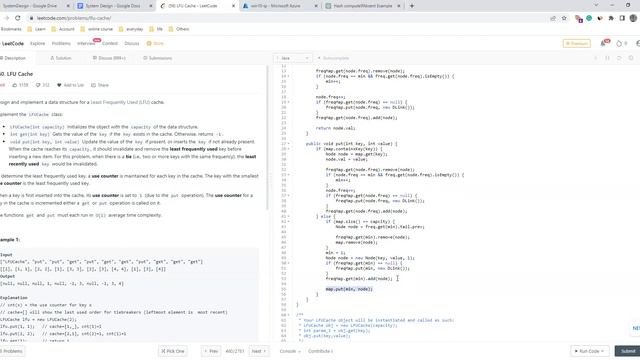Go to the Prev problem
Screen dimensions: 640x360
(211, 351)
